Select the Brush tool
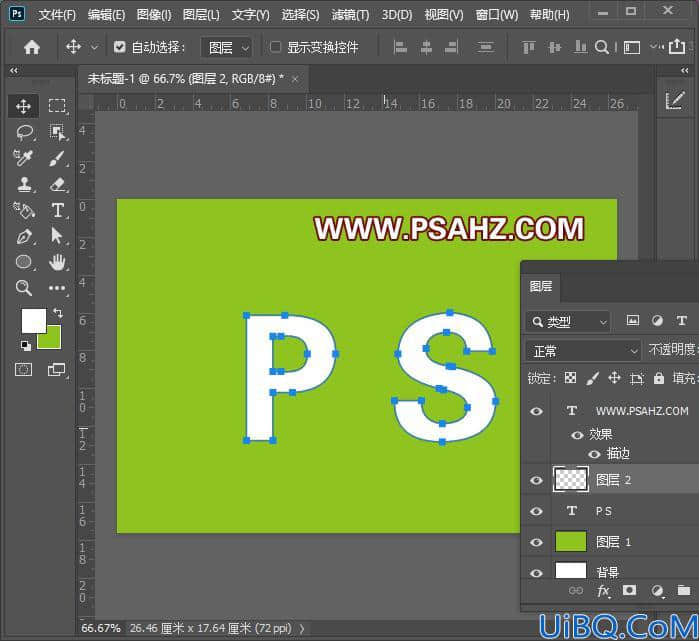 click(58, 158)
